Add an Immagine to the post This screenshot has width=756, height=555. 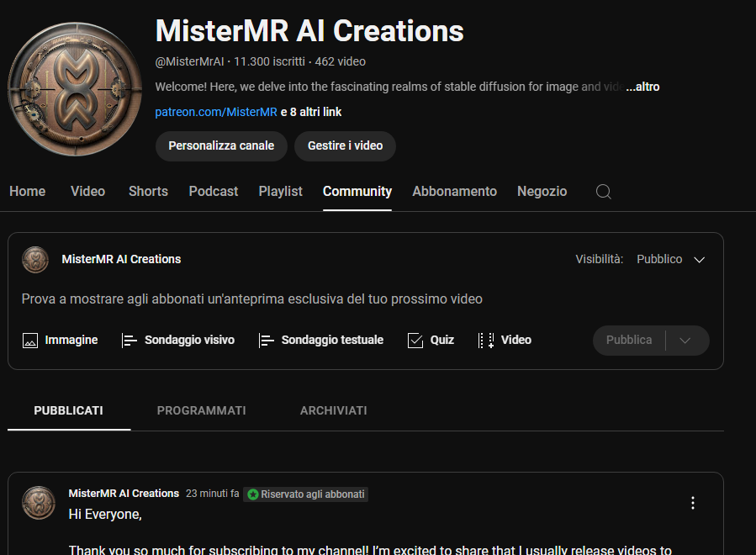tap(60, 341)
